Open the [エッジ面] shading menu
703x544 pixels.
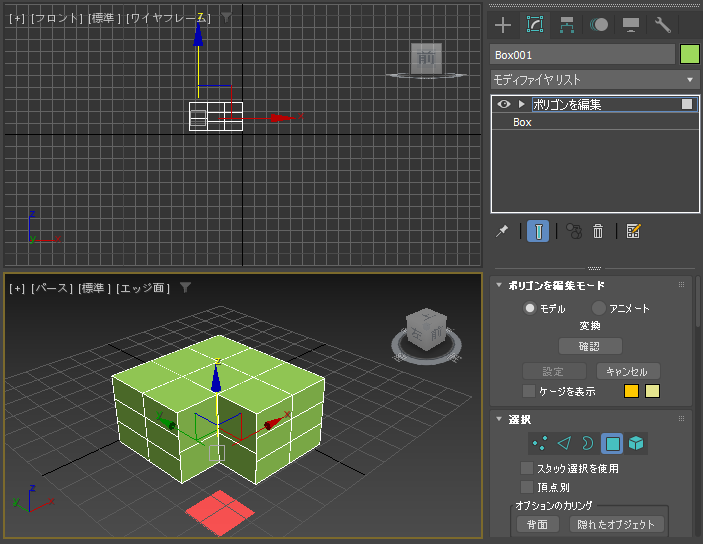point(143,288)
